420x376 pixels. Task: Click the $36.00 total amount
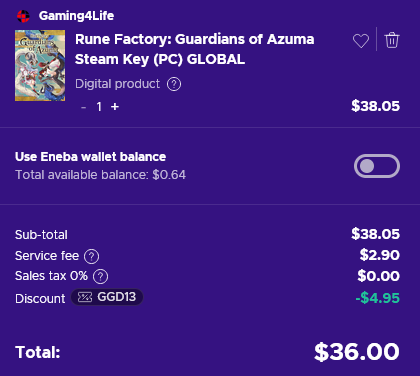(357, 352)
